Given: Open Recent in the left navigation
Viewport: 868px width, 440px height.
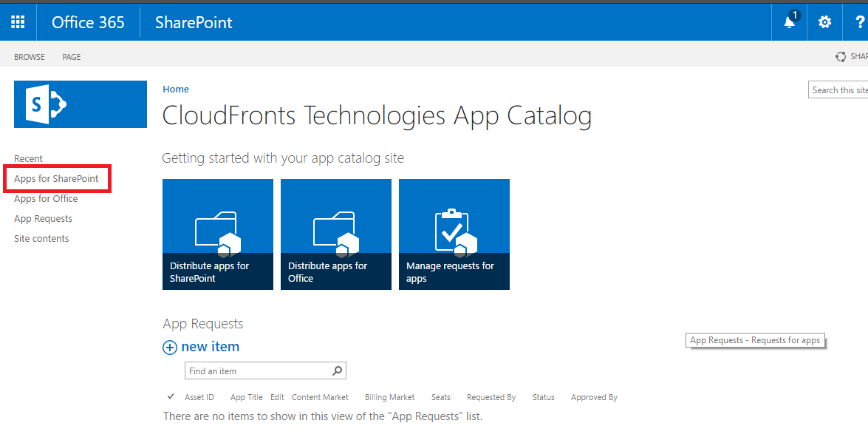Looking at the screenshot, I should (28, 158).
